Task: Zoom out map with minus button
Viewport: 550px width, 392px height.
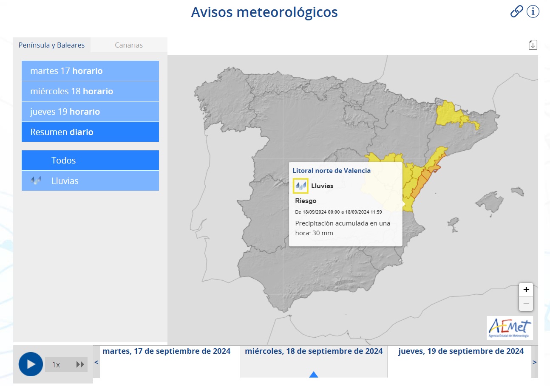Action: [526, 304]
